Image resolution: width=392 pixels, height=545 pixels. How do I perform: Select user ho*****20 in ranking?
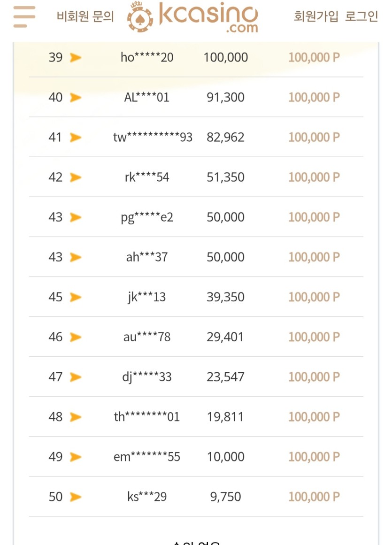147,57
